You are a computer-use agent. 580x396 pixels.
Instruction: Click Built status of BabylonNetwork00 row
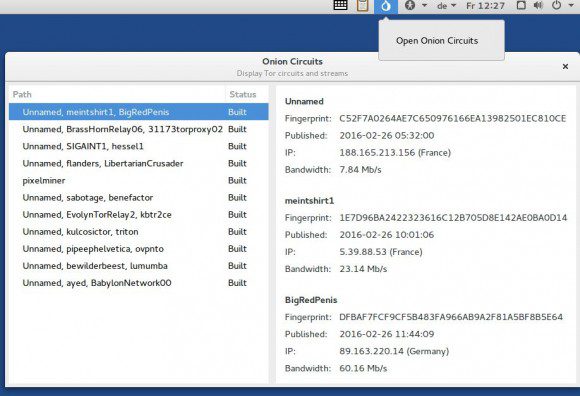click(237, 283)
